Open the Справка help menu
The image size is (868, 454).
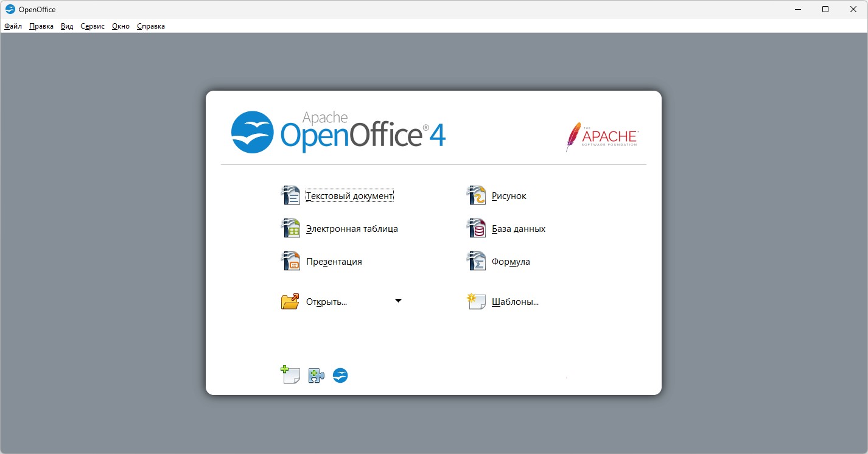point(151,26)
